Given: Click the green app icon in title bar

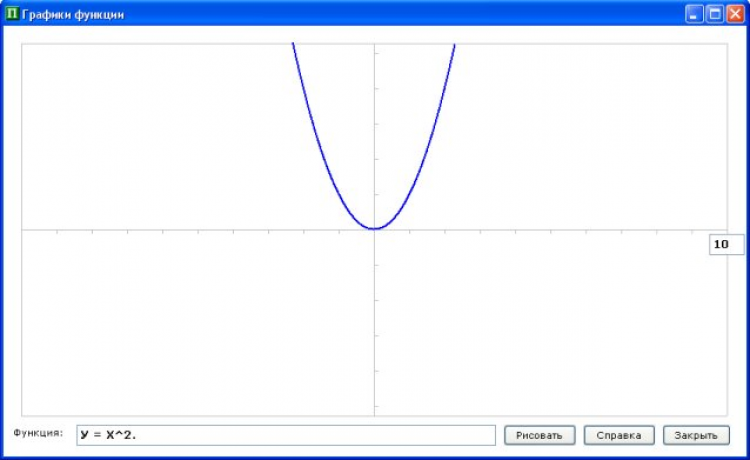Looking at the screenshot, I should tap(12, 13).
